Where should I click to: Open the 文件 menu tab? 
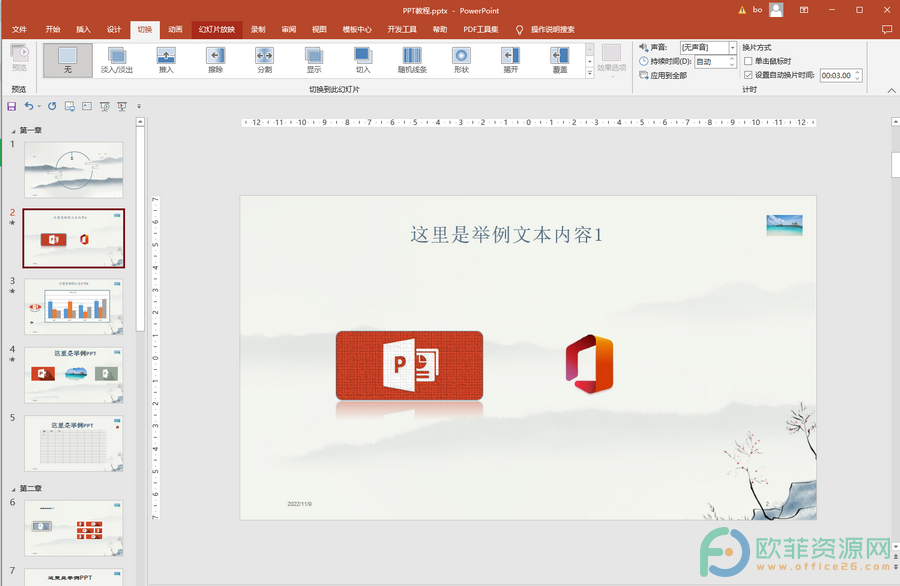[19, 29]
